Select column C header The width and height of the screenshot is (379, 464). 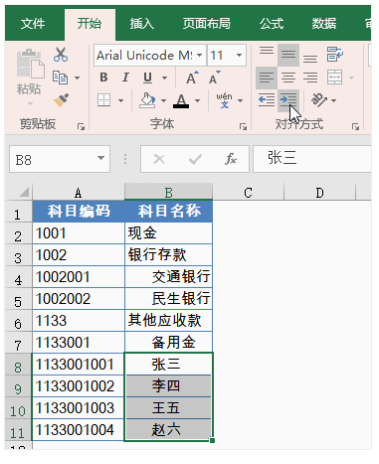point(248,192)
